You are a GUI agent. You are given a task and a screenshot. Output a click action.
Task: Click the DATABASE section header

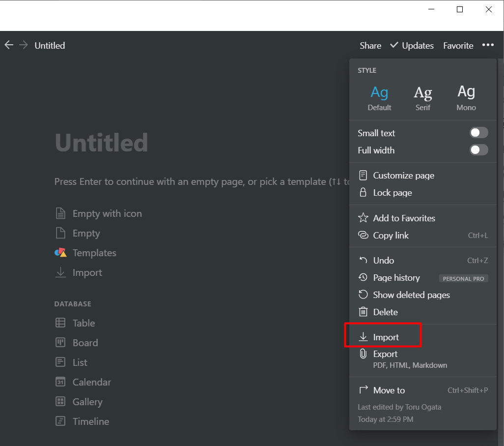(73, 304)
